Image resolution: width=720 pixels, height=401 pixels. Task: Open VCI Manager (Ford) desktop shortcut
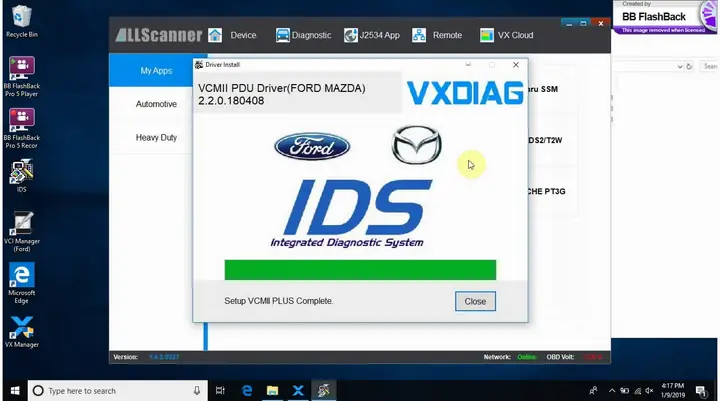point(21,232)
